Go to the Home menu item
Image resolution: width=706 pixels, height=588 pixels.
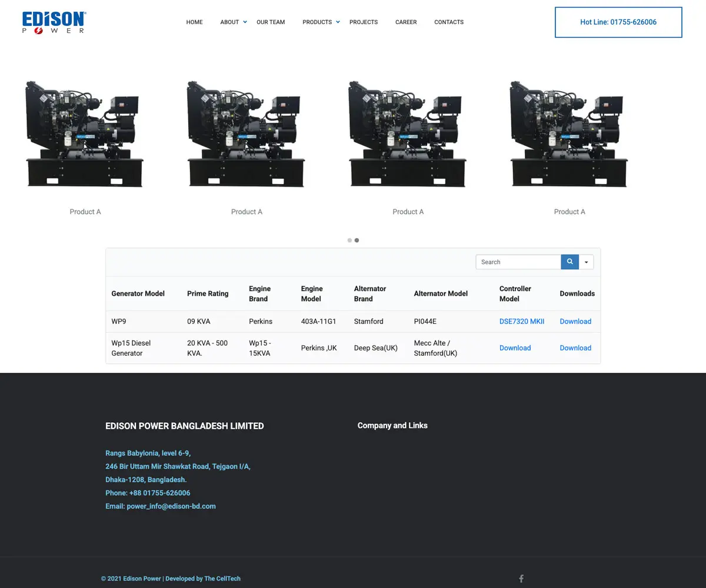coord(194,22)
